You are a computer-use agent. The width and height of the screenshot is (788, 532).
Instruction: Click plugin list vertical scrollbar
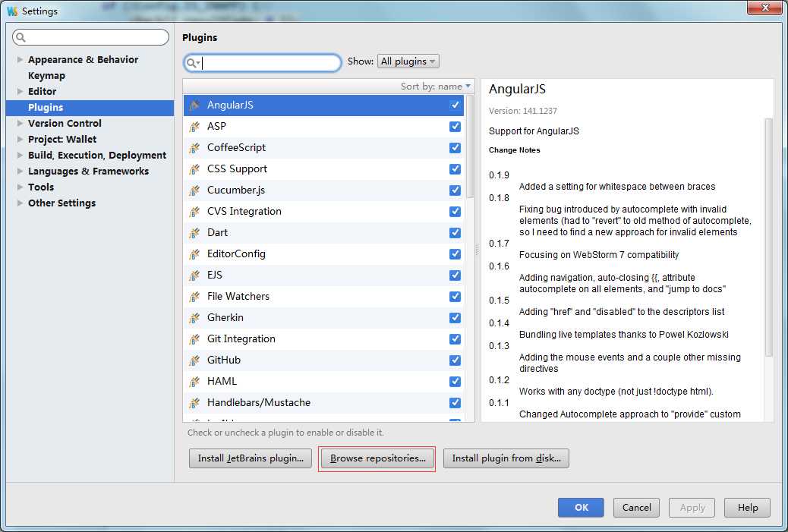tap(469, 146)
